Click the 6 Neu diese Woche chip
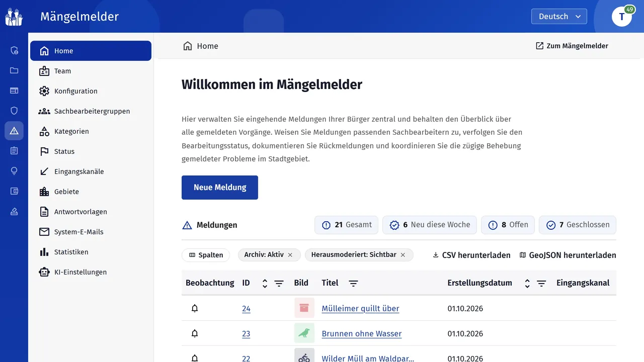 430,225
